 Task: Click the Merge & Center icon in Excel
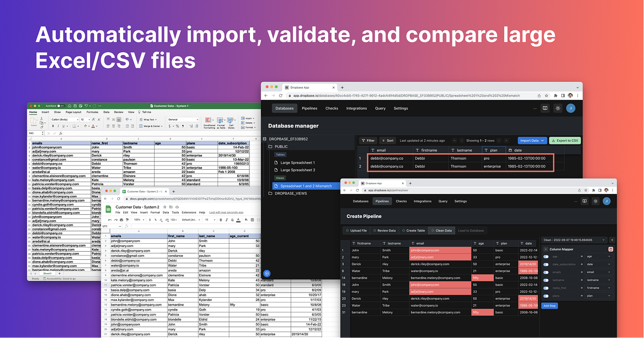(x=141, y=126)
